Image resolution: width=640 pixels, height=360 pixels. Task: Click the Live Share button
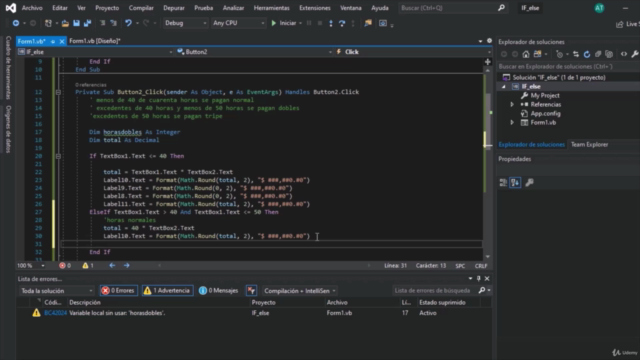tap(628, 24)
